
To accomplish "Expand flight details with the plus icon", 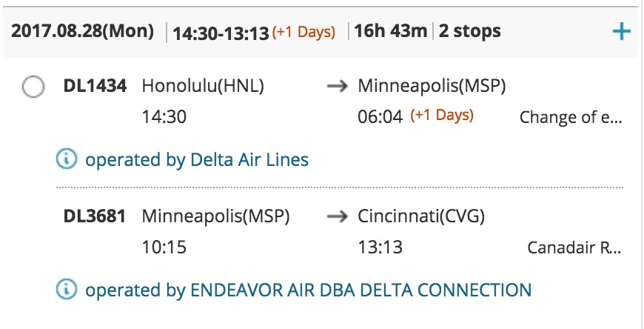I will point(622,32).
